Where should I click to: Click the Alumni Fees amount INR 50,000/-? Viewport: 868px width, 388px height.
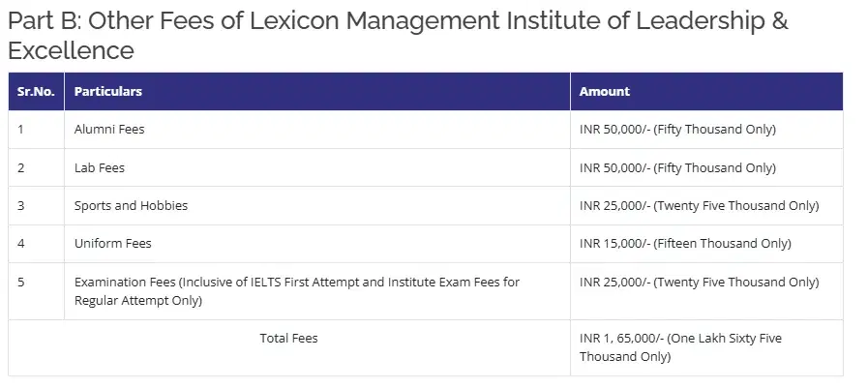click(x=677, y=129)
